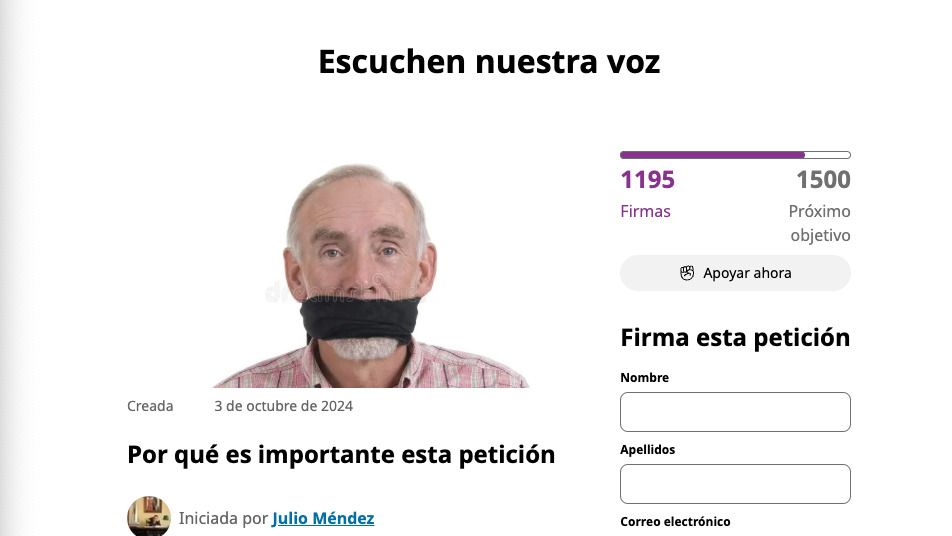This screenshot has width=952, height=536.
Task: Click the creation date 3 de octubre de 2024
Action: 284,406
